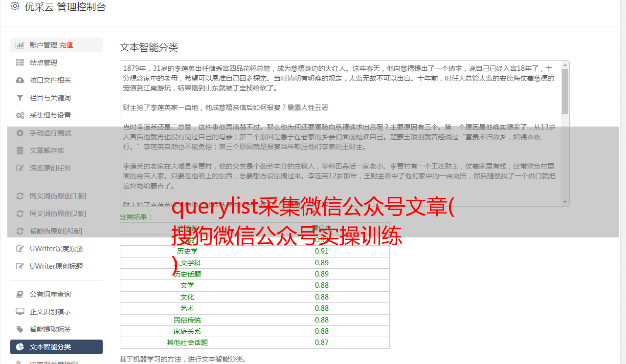Click the server icon for 站点管理
This screenshot has height=364, width=626.
(20, 63)
